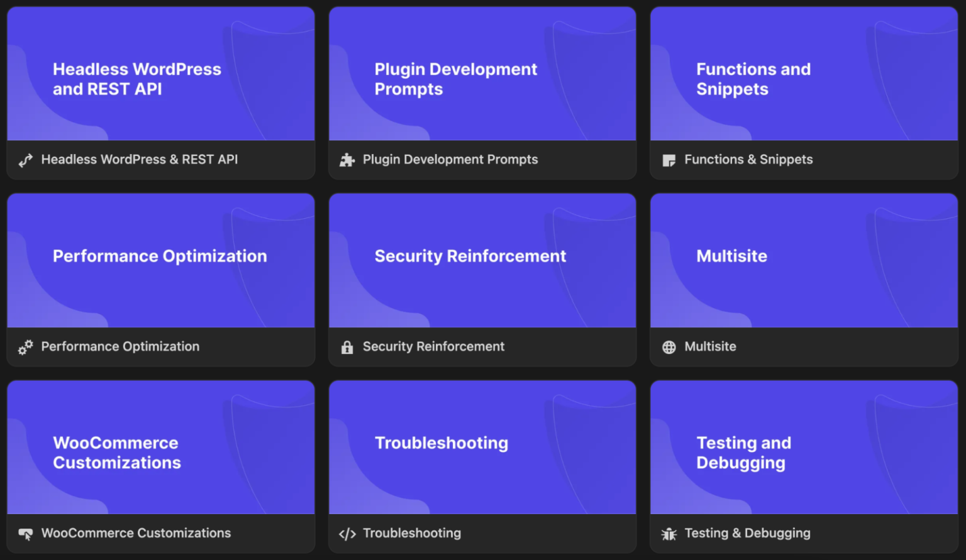Screen dimensions: 966x560
Task: Select the Plugin Development Prompts page title
Action: pyautogui.click(x=450, y=160)
